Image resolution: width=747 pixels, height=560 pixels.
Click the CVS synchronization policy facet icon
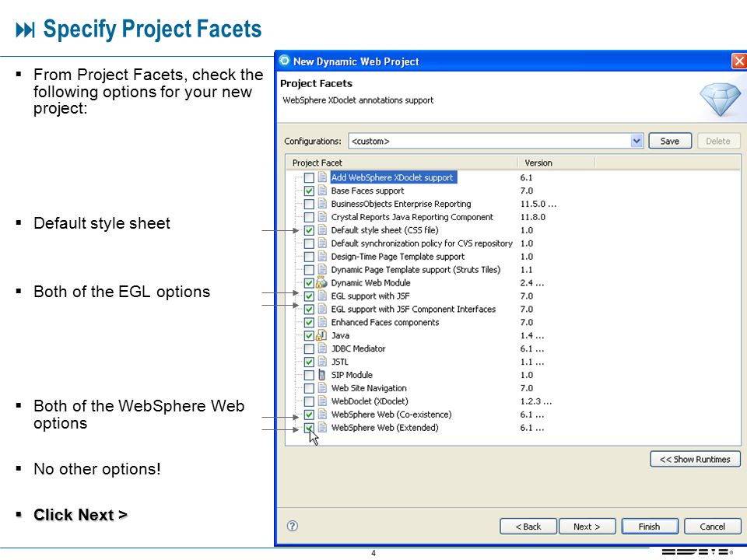point(322,243)
